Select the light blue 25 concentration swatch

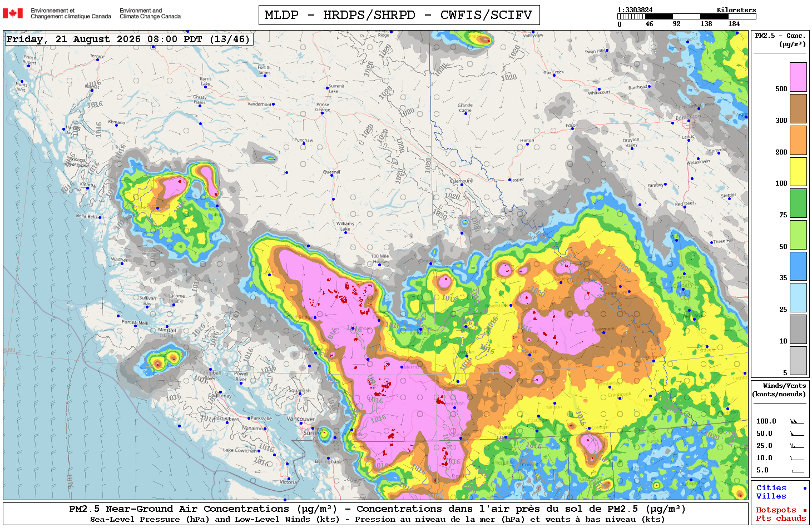click(798, 298)
